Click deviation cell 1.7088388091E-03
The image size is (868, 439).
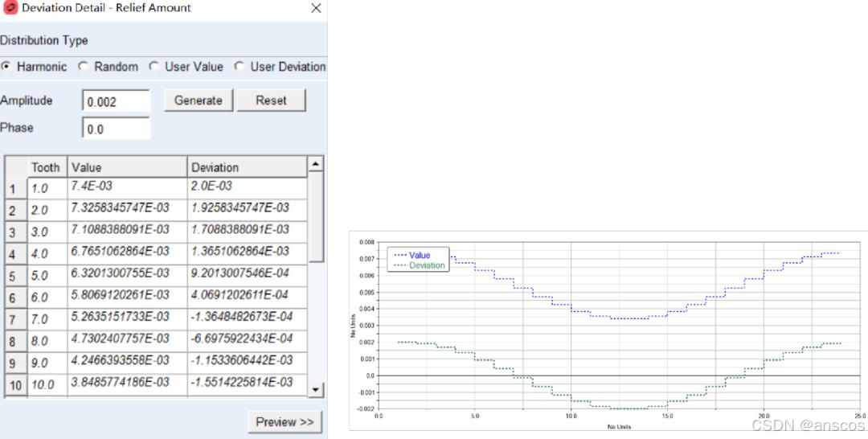247,232
